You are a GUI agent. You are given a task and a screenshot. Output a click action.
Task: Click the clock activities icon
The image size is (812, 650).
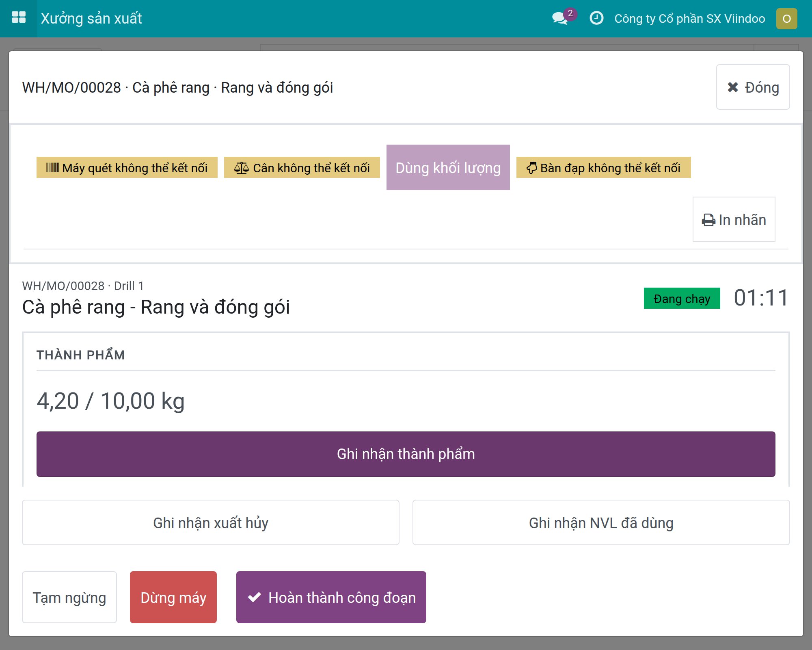point(596,18)
